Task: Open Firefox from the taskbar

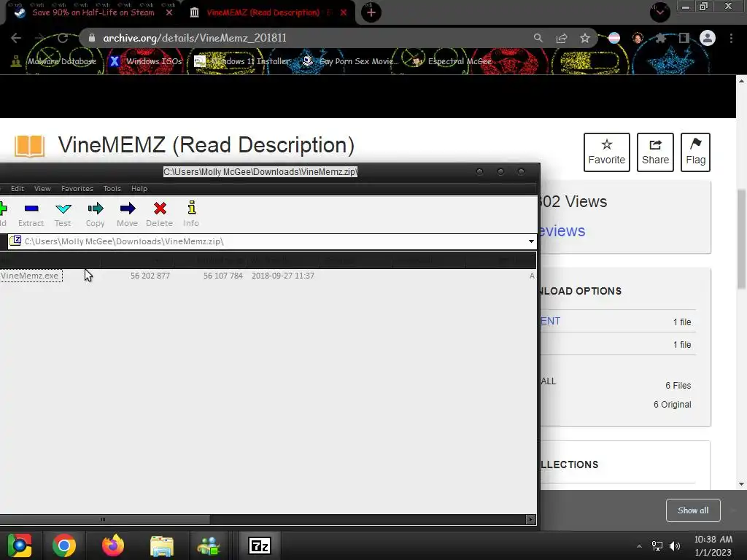Action: (x=113, y=545)
